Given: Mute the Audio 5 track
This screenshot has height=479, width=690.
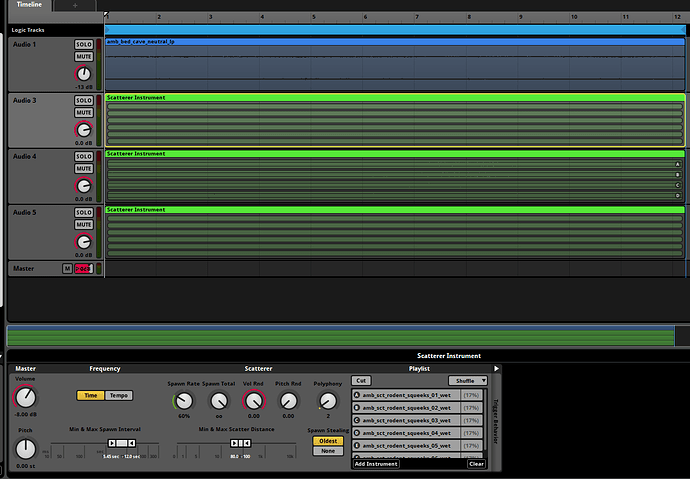Looking at the screenshot, I should pyautogui.click(x=84, y=225).
